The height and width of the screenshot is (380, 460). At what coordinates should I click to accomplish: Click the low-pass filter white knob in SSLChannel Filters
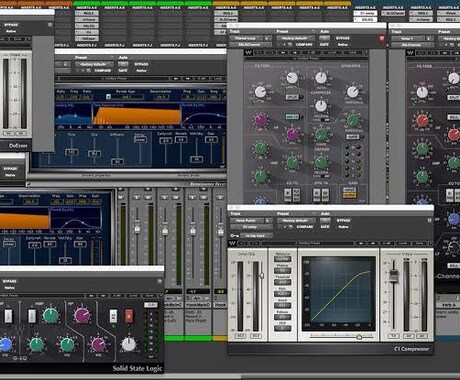pos(292,78)
